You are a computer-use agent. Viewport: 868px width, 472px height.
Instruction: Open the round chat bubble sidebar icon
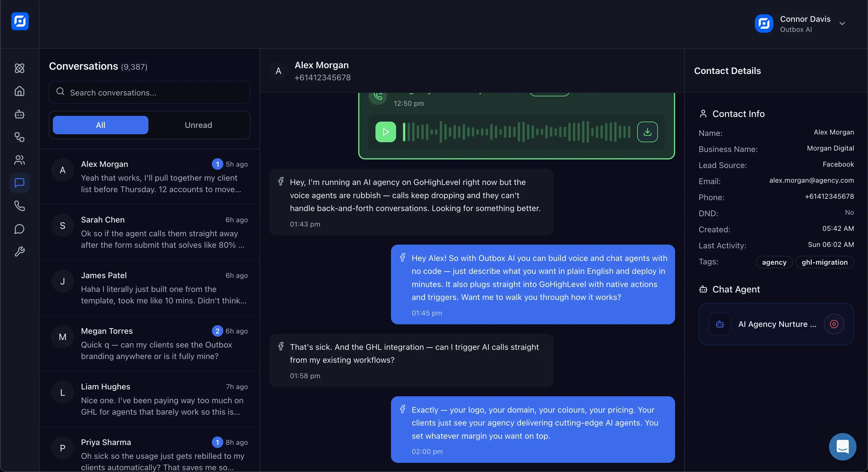point(20,229)
